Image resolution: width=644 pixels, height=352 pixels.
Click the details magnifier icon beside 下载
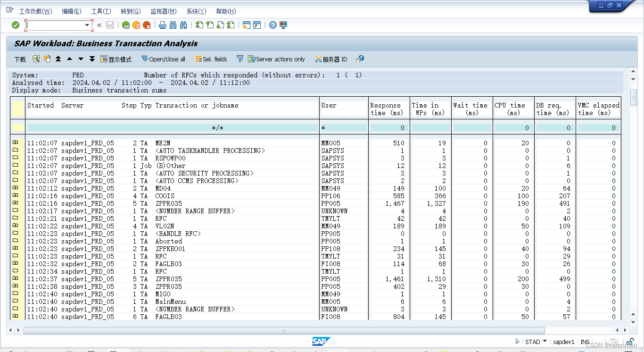tap(36, 59)
